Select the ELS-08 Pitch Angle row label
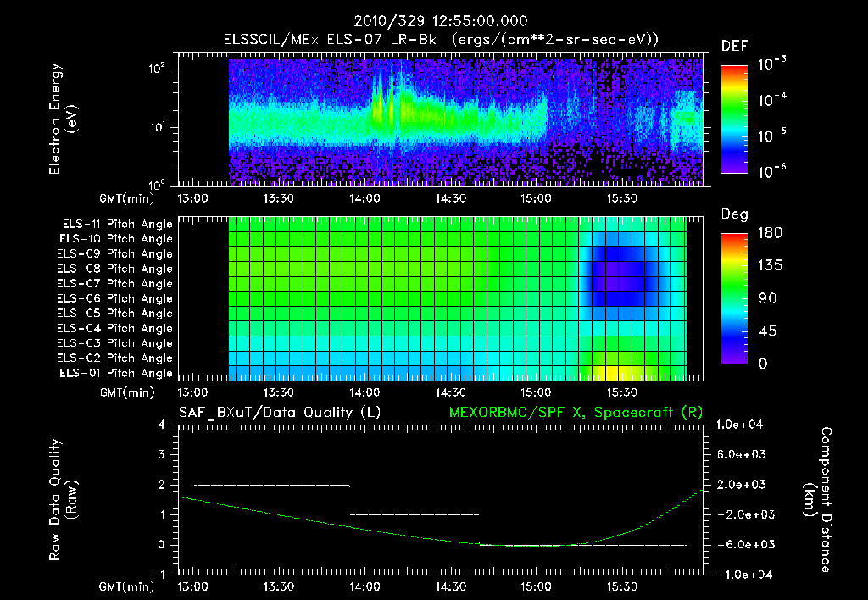This screenshot has height=600, width=868. (x=114, y=269)
